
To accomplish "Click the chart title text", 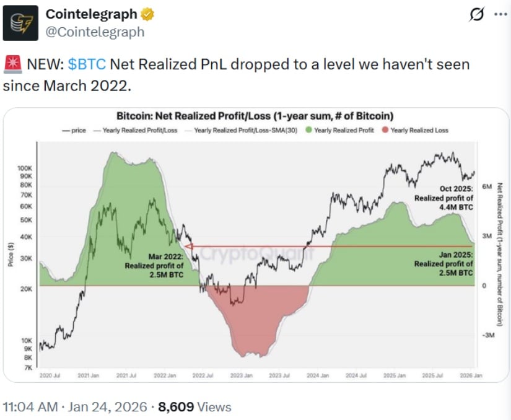I will (255, 116).
